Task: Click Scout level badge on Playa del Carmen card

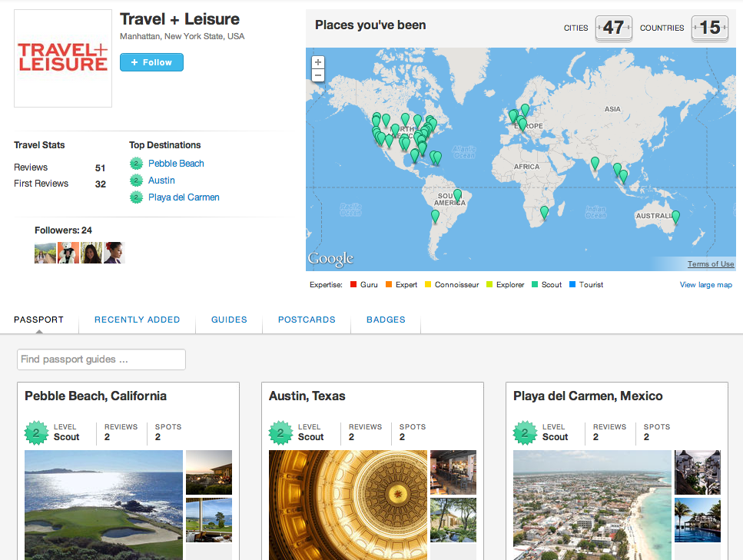Action: pyautogui.click(x=525, y=432)
